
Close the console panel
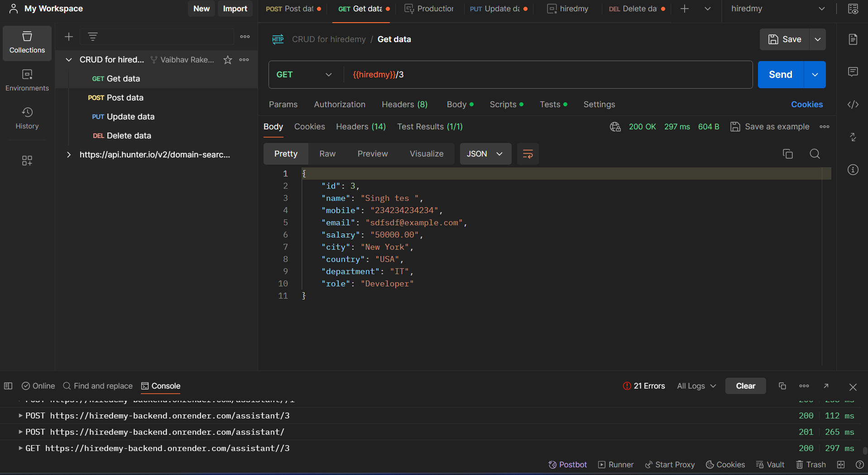point(853,387)
